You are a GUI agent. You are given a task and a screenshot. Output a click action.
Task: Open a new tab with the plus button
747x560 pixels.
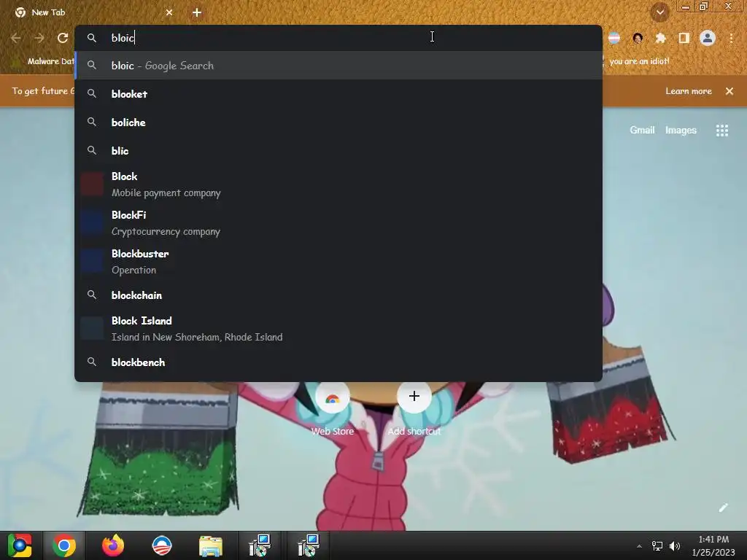(197, 12)
